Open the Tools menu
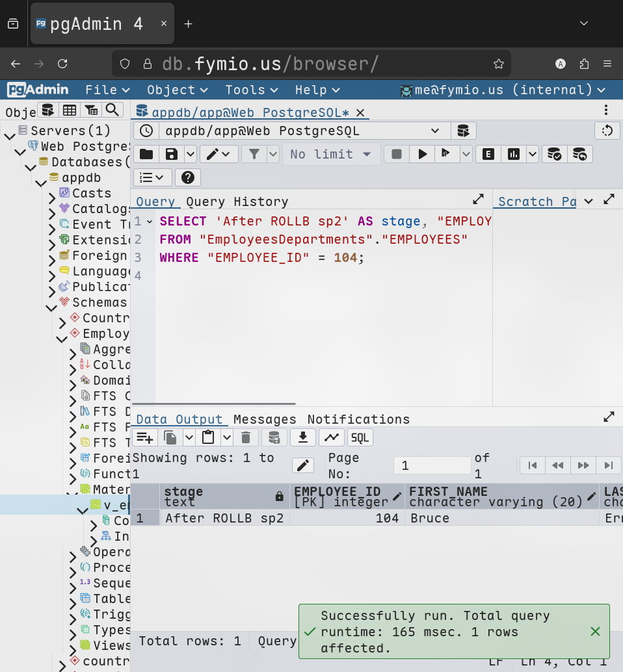This screenshot has width=623, height=672. coord(251,90)
